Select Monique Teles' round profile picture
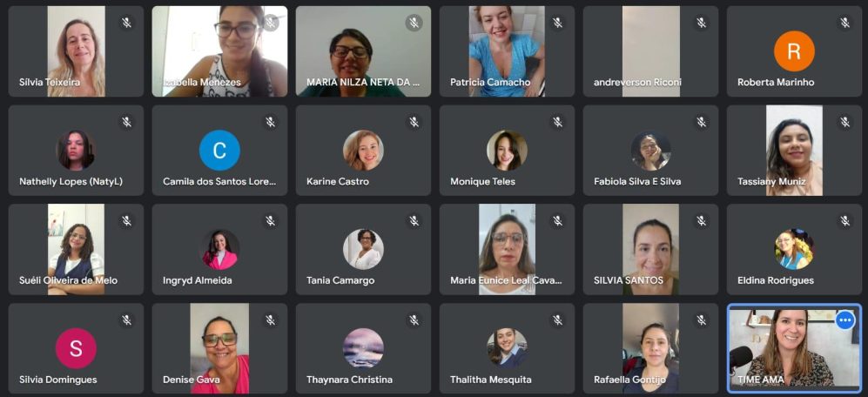This screenshot has width=868, height=397. (x=507, y=150)
